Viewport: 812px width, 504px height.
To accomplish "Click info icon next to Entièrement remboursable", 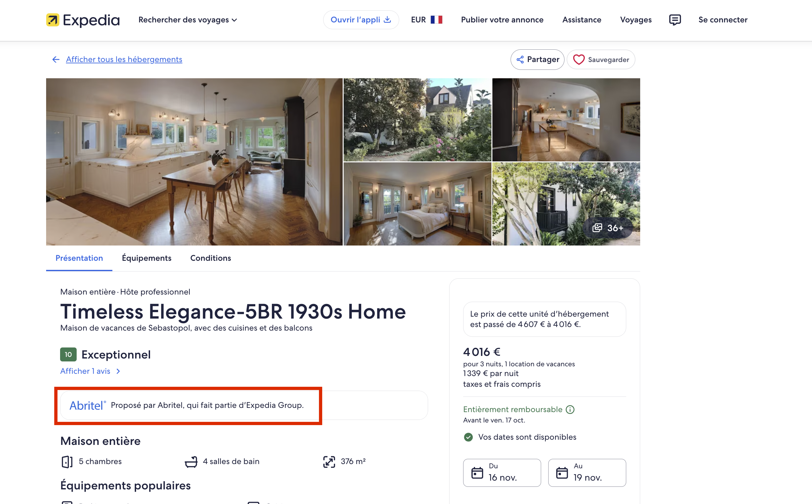I will (x=570, y=409).
